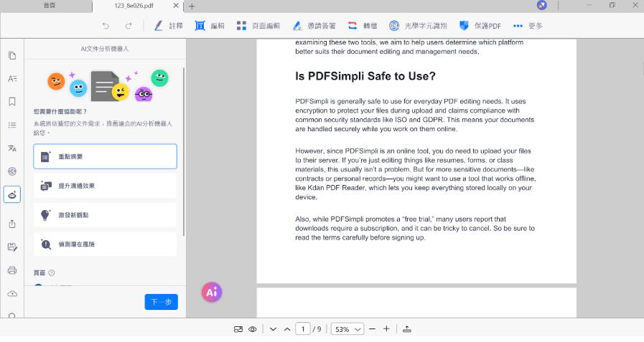This screenshot has width=644, height=342.
Task: Click the 下一步 next button
Action: coord(161,302)
